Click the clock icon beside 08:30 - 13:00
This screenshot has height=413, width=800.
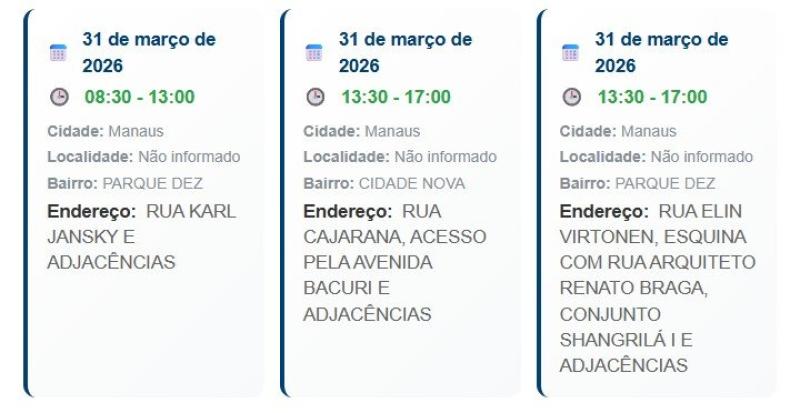click(x=58, y=97)
